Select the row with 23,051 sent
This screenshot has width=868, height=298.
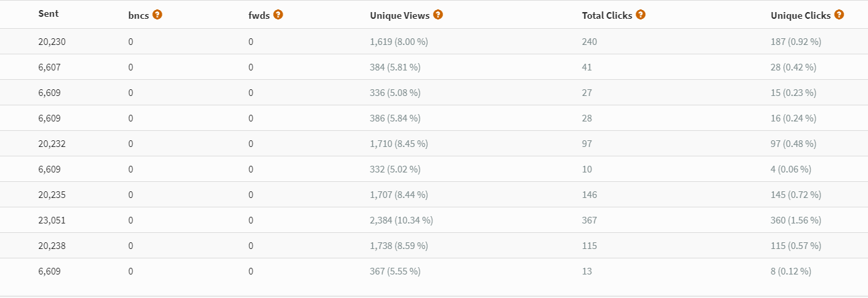tap(434, 220)
